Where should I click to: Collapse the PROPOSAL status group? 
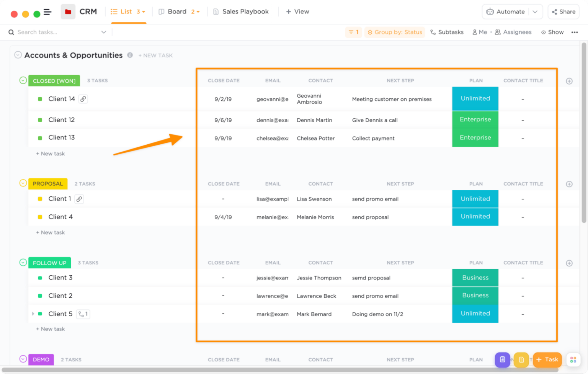tap(23, 183)
